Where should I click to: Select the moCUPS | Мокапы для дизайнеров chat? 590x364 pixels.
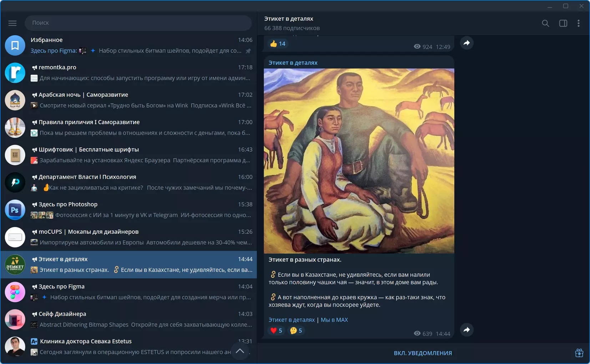(x=128, y=237)
